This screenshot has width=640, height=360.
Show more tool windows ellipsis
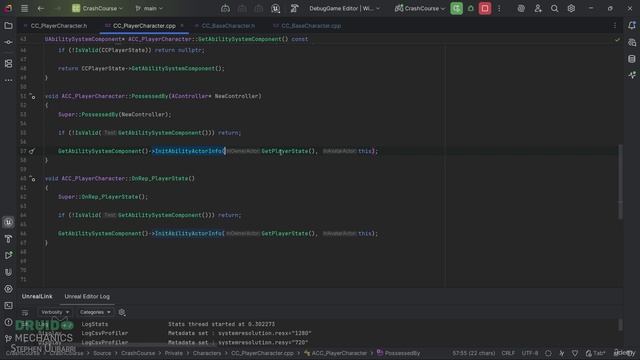coord(8,80)
